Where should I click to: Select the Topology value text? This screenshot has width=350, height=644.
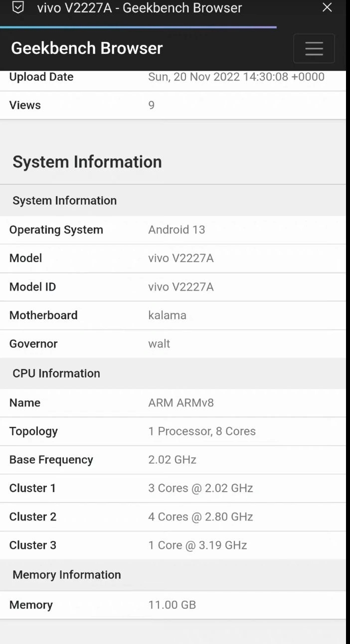pyautogui.click(x=202, y=431)
